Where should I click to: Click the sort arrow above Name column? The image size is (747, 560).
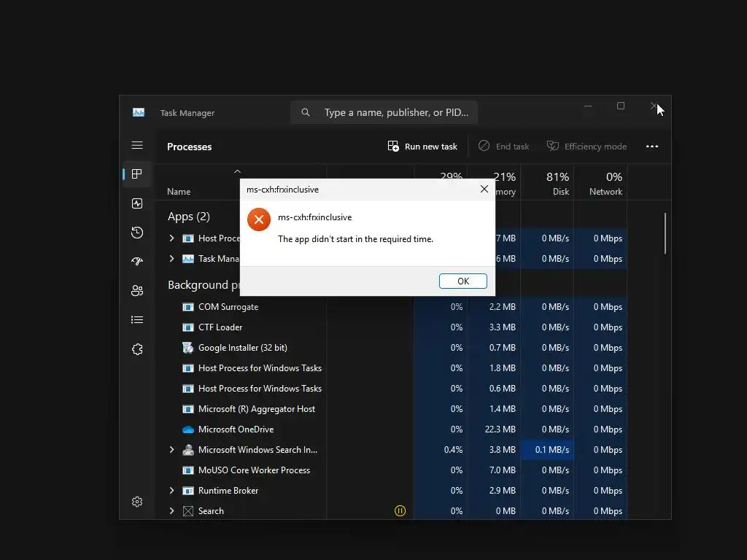point(237,171)
